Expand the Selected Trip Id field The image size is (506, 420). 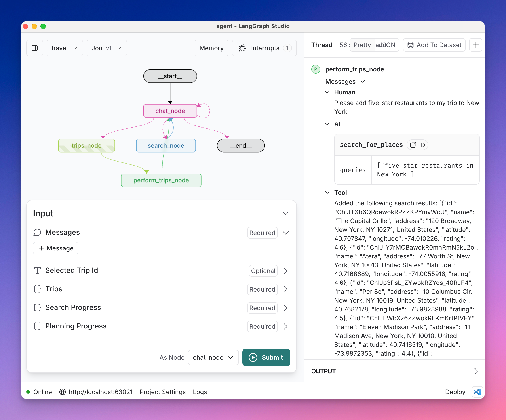coord(285,271)
